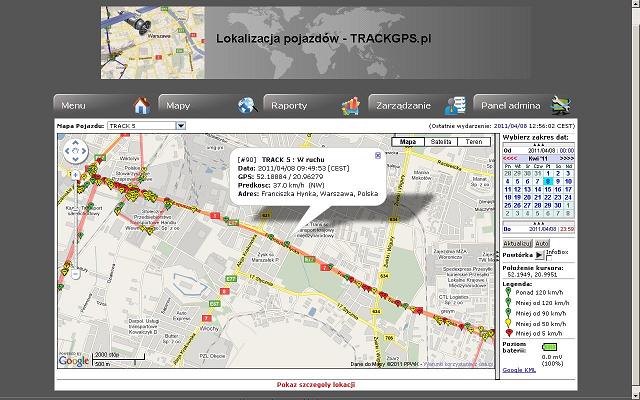
Task: Click the green legend pin Mniej od 120 km/h
Action: point(508,302)
